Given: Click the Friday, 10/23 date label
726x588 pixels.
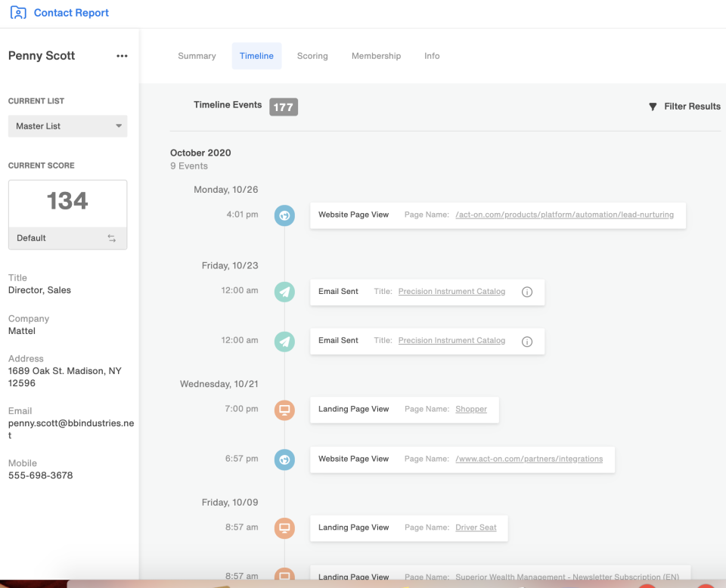Looking at the screenshot, I should tap(230, 265).
